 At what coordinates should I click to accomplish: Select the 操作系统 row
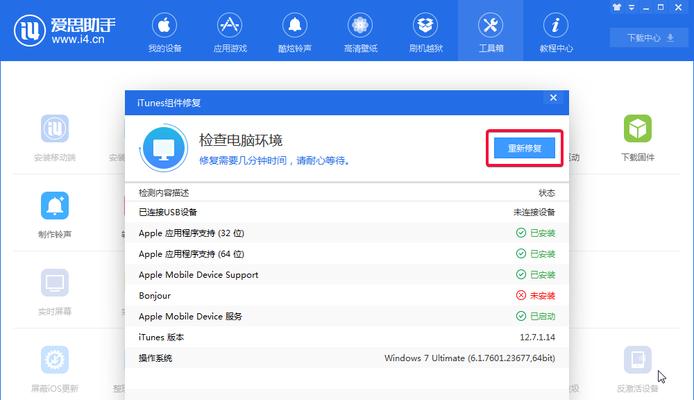point(347,358)
